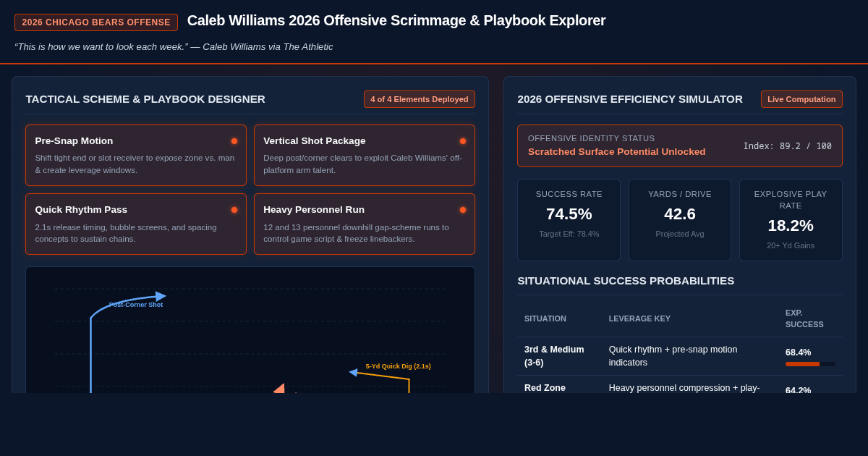Click the Success Rate 74.5% stat card
Viewport: 868px width, 456px height.
569,220
